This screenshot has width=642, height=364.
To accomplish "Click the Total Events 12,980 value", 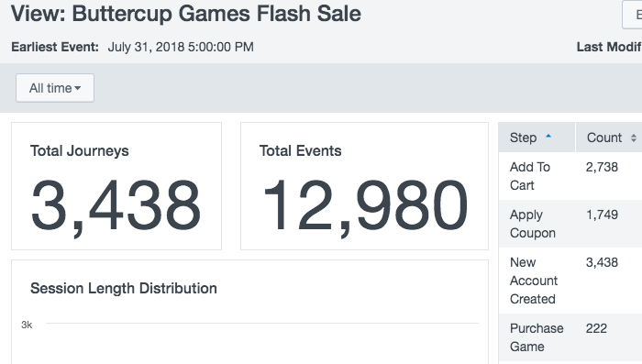I will [364, 206].
